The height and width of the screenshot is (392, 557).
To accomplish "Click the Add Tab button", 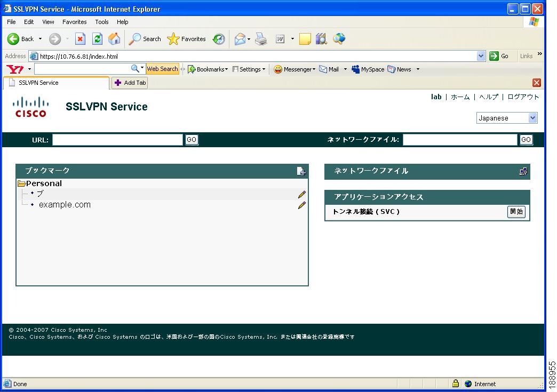I will click(130, 83).
